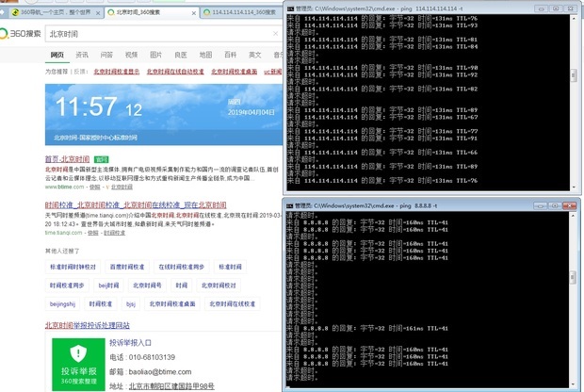Click the 360导航 tab favicon
This screenshot has height=392, width=584.
click(x=15, y=12)
